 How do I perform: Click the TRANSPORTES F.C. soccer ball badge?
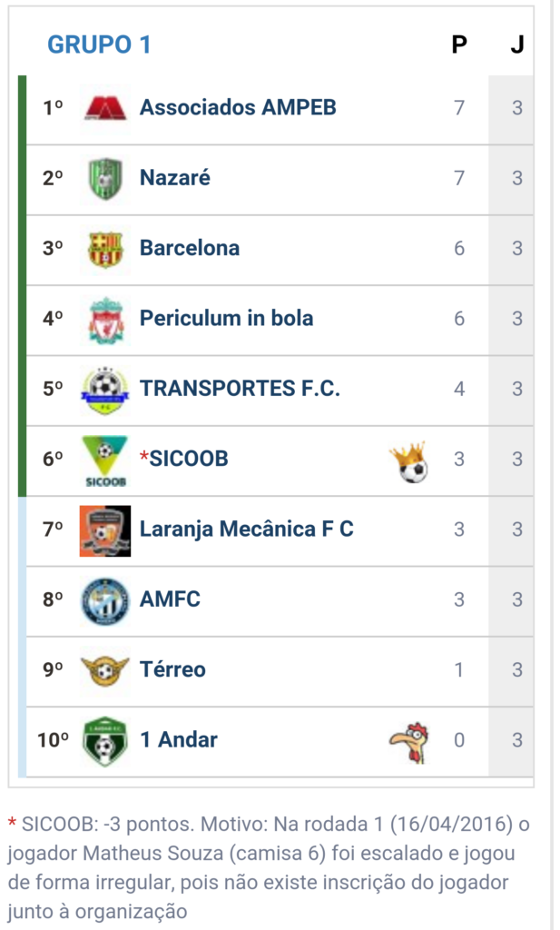(105, 389)
